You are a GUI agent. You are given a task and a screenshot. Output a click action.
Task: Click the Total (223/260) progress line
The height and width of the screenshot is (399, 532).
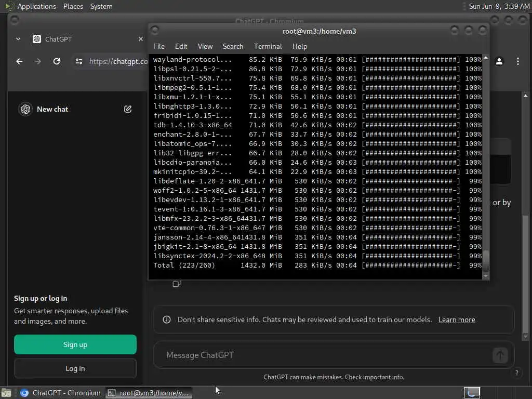click(317, 265)
